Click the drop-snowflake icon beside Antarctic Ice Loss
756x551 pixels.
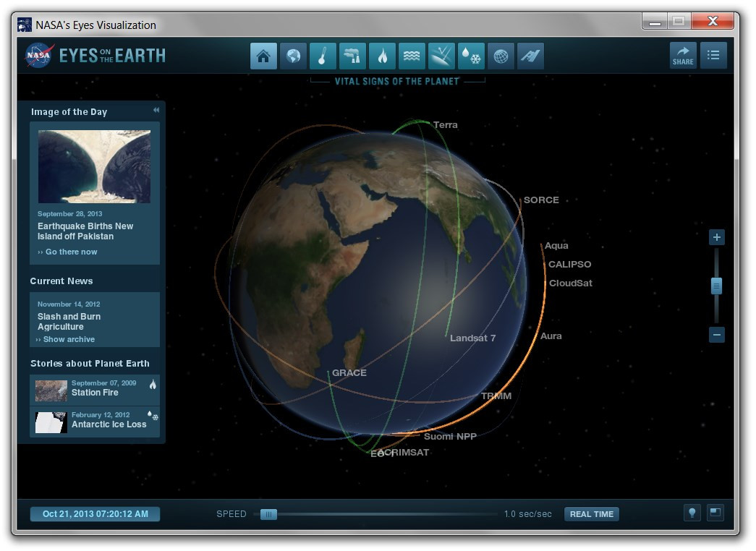(153, 416)
